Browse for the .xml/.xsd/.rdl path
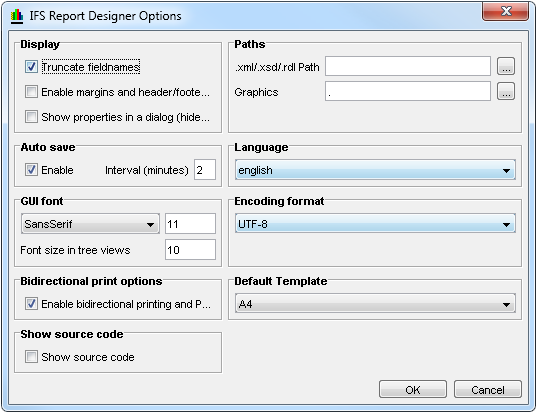This screenshot has width=537, height=413. tap(506, 66)
